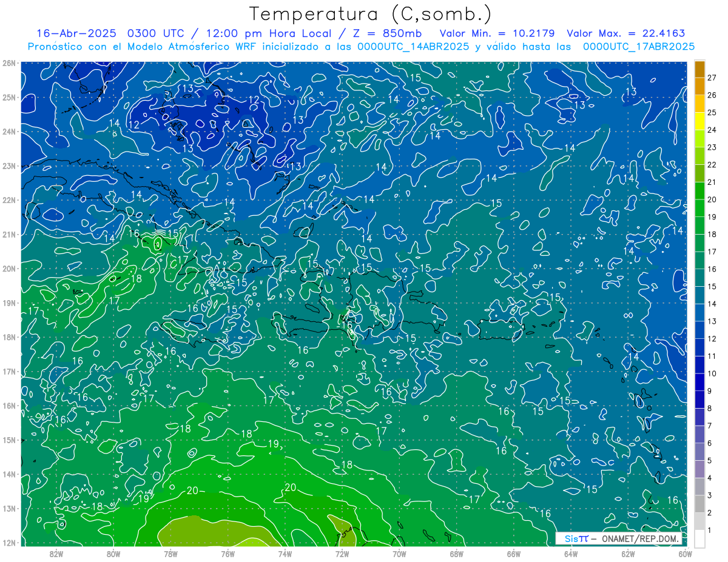Click the "80W" longitude axis label

click(x=113, y=554)
